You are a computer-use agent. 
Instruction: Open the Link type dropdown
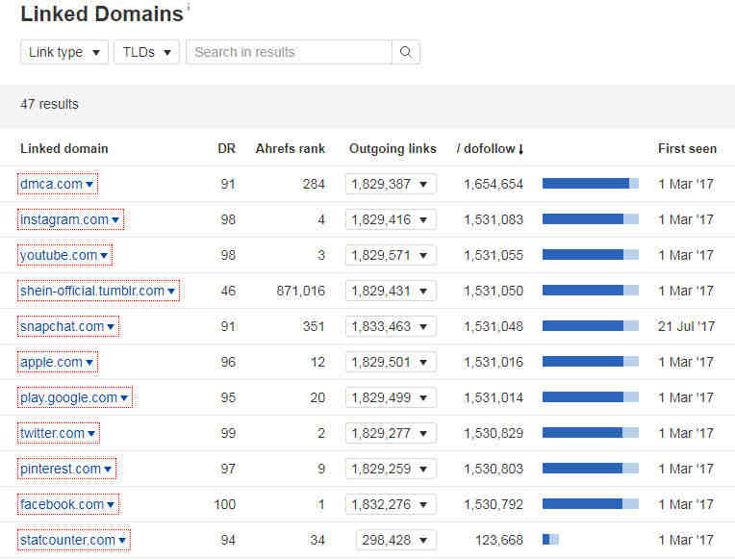pyautogui.click(x=64, y=52)
